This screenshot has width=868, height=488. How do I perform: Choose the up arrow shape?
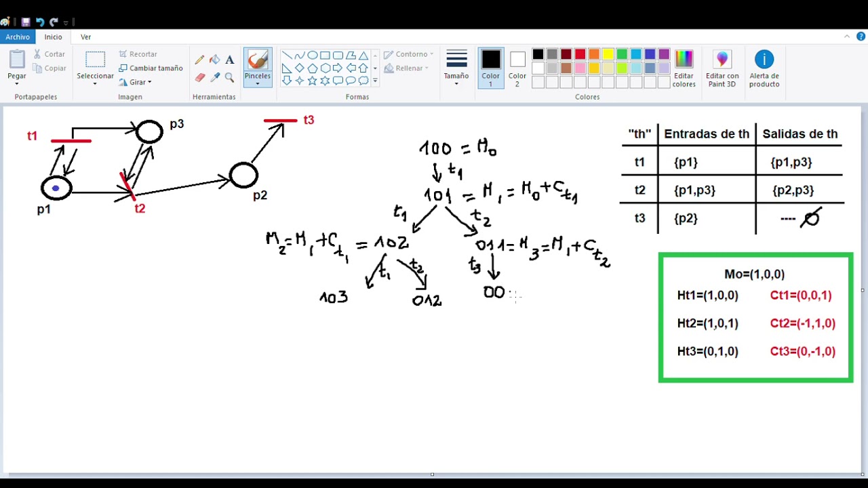(x=363, y=68)
